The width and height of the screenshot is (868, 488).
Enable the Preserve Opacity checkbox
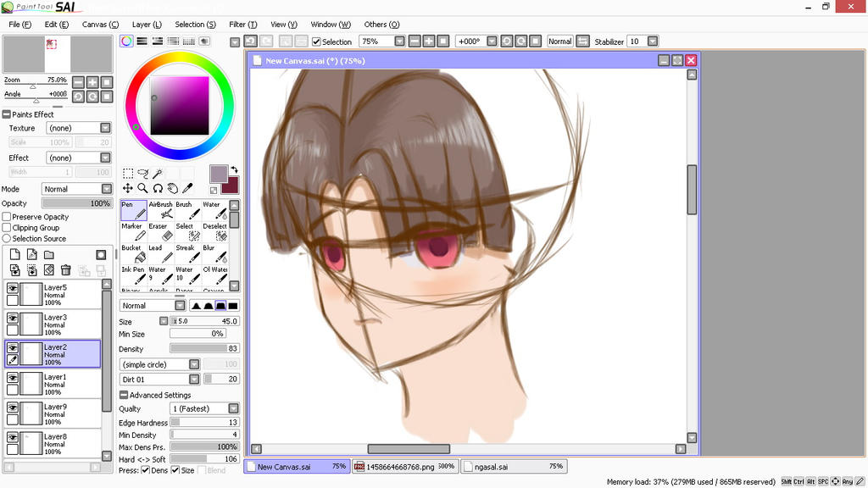[6, 217]
